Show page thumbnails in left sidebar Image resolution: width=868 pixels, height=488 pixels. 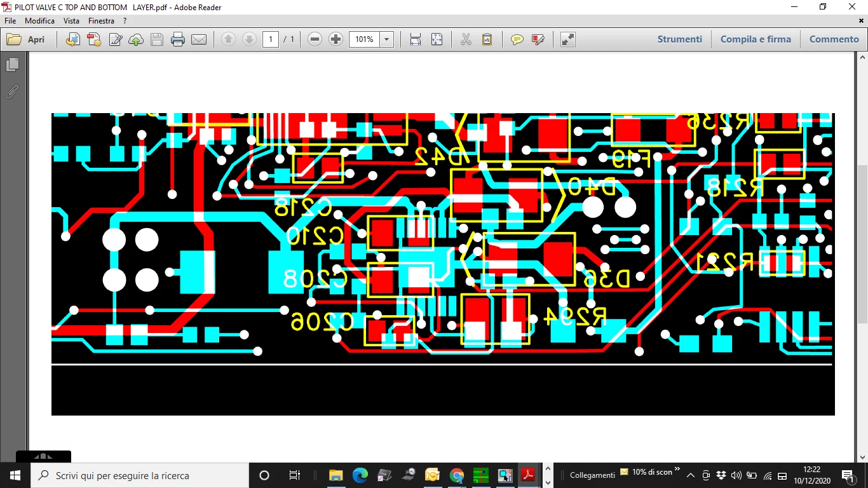(x=12, y=65)
